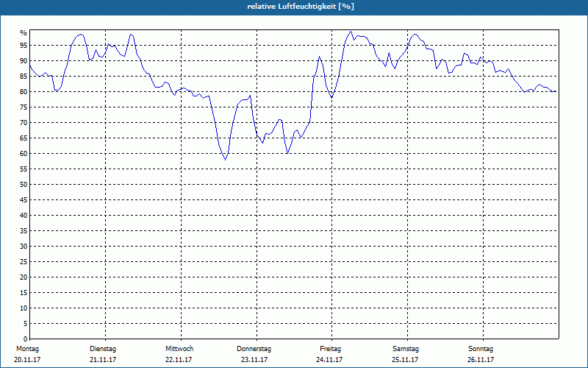This screenshot has height=368, width=588.
Task: Click y-axis value 95
Action: coord(24,46)
